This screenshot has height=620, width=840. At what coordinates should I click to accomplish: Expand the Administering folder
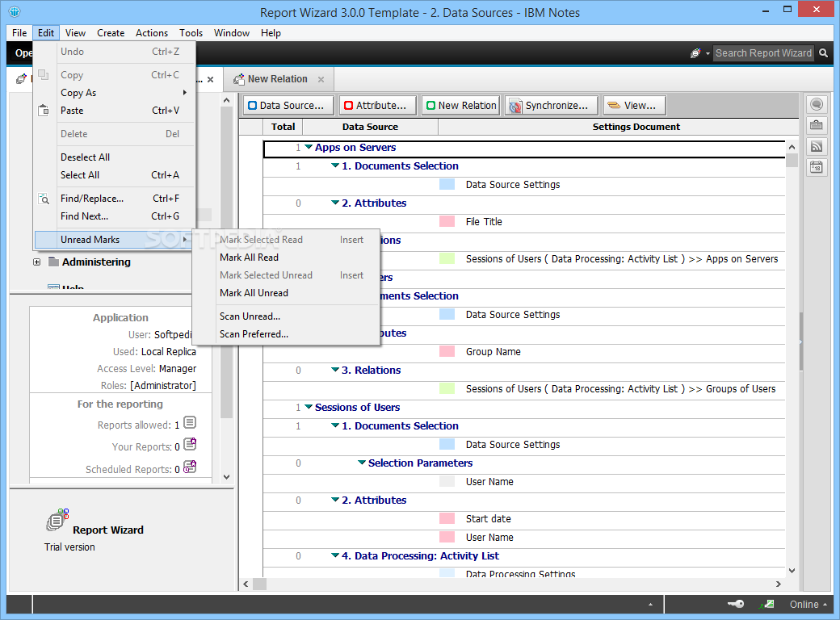click(36, 262)
